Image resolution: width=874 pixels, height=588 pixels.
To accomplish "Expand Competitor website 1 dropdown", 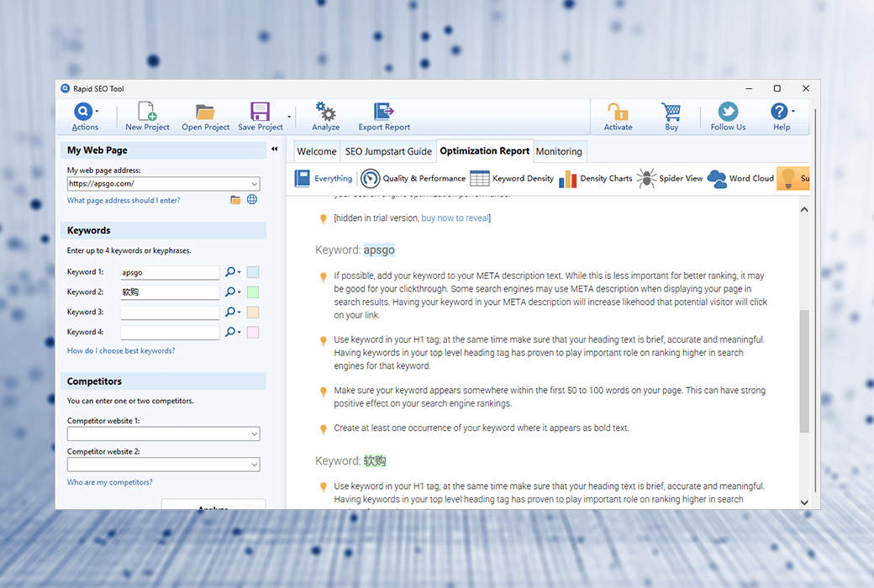I will [x=254, y=433].
